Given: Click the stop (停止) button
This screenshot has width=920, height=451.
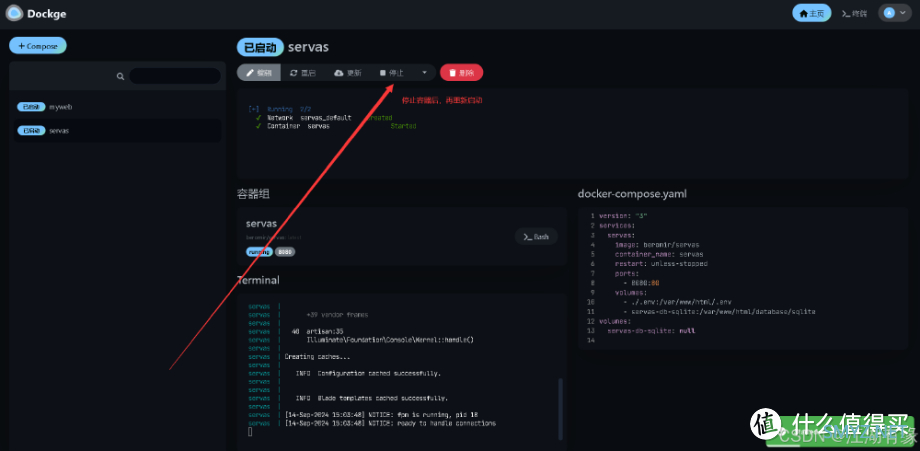Looking at the screenshot, I should 392,73.
